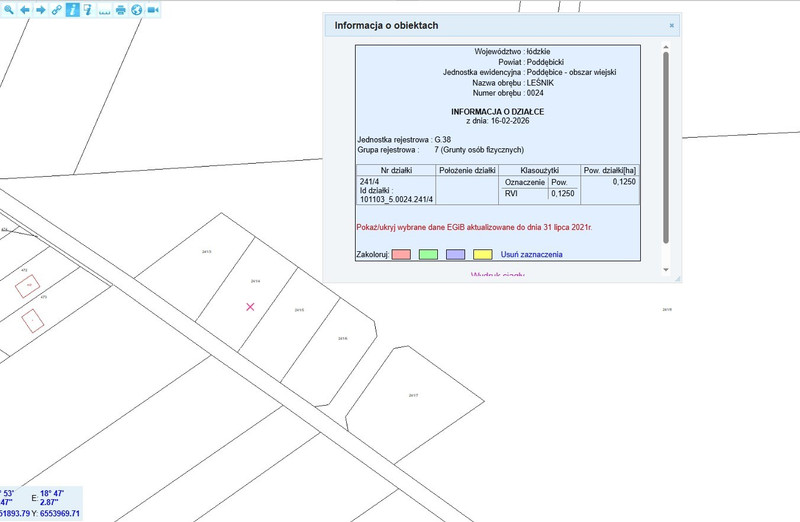Image resolution: width=800 pixels, height=522 pixels.
Task: Click the Usuń zaznaczenia link
Action: pyautogui.click(x=531, y=254)
